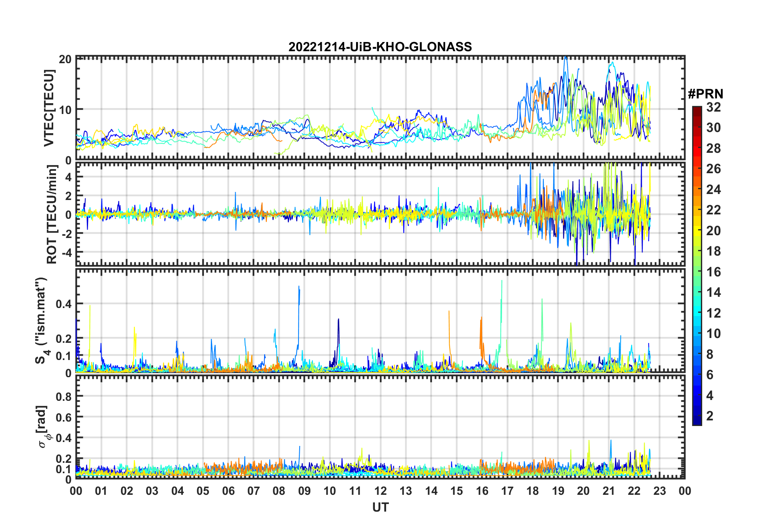Select the 0.2 tick on the S4 axis

point(64,338)
